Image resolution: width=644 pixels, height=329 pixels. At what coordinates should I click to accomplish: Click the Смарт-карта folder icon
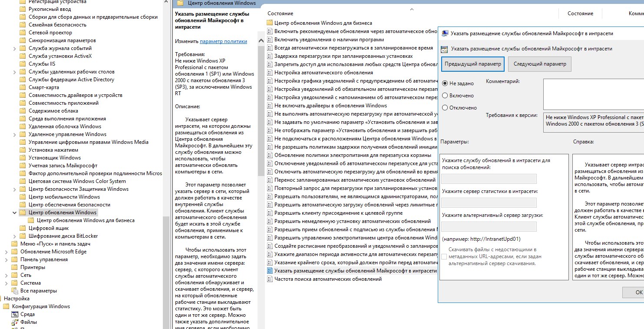23,87
